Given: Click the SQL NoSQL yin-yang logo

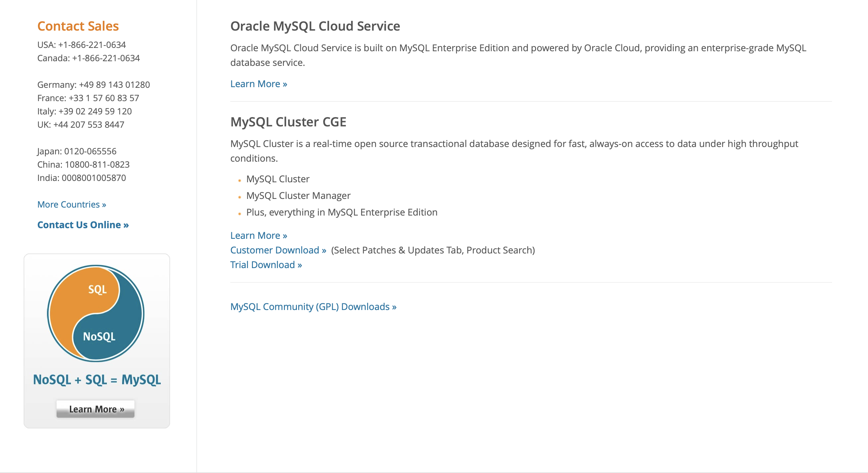Looking at the screenshot, I should pyautogui.click(x=96, y=313).
